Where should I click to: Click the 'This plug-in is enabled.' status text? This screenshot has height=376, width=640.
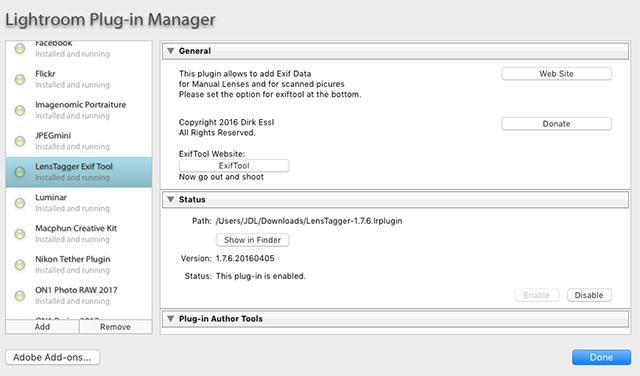click(260, 276)
